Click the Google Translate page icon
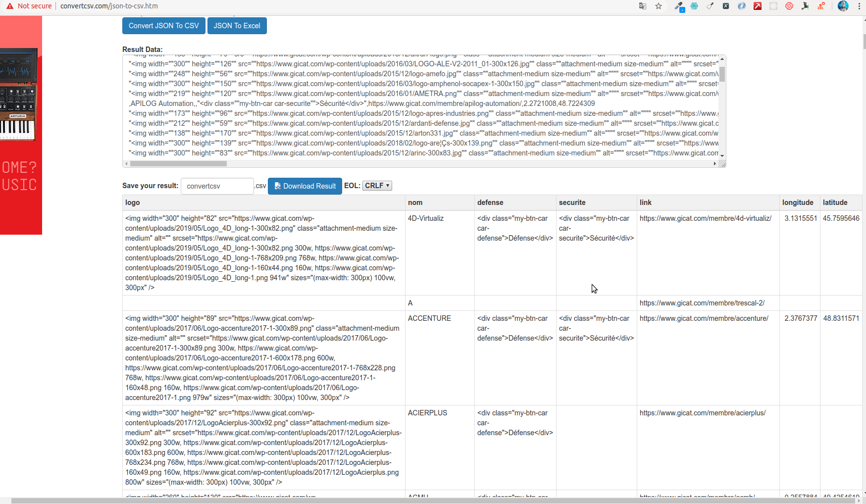 [x=642, y=6]
